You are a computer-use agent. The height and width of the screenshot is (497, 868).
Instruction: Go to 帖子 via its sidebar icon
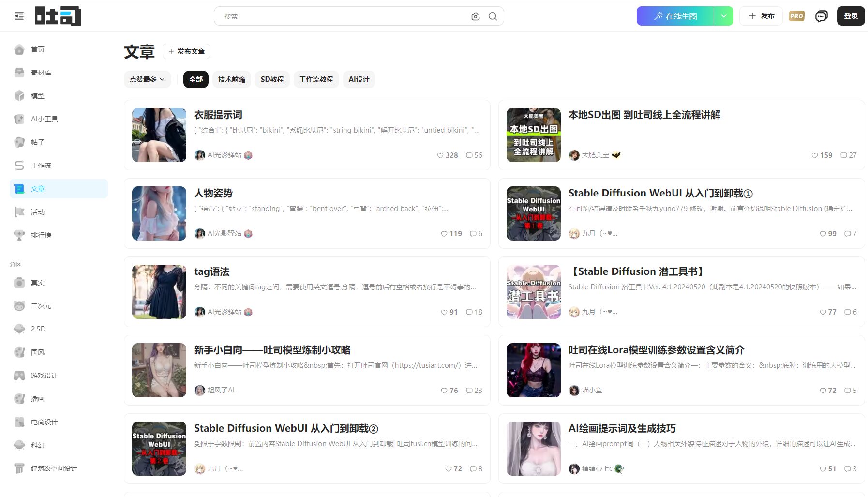[x=38, y=142]
